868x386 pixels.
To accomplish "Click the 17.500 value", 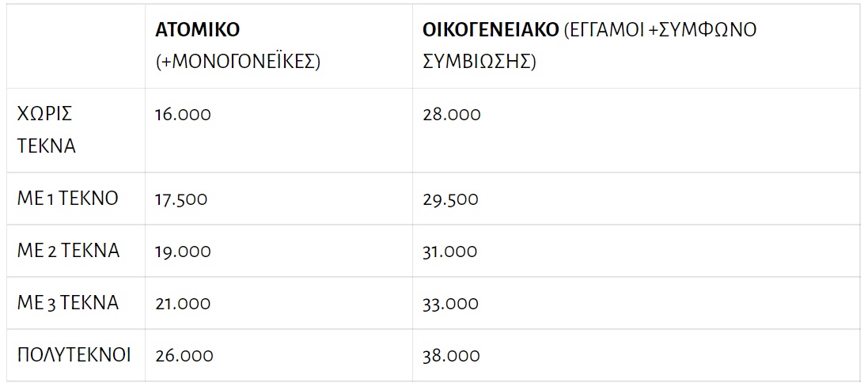I will pyautogui.click(x=181, y=199).
